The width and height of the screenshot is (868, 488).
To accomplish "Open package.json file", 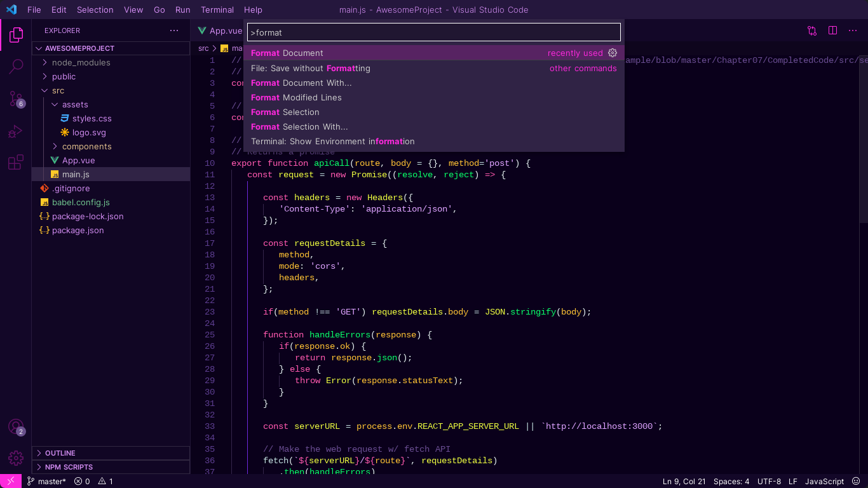I will (111, 230).
